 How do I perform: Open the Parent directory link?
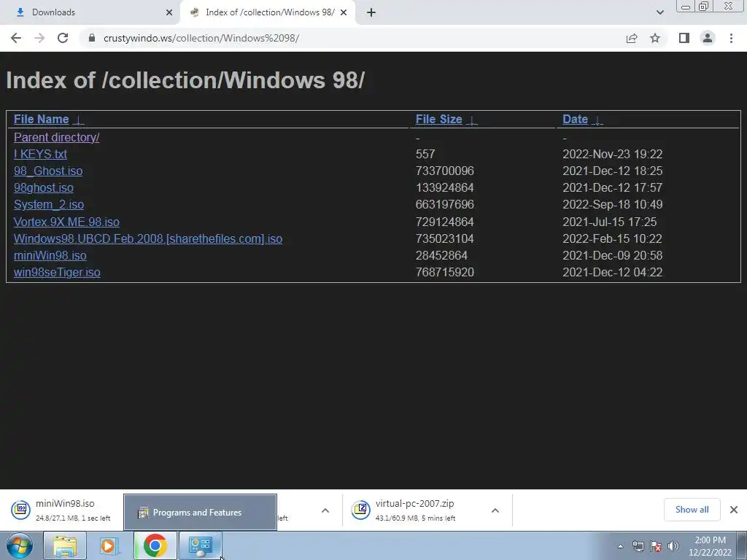tap(57, 137)
